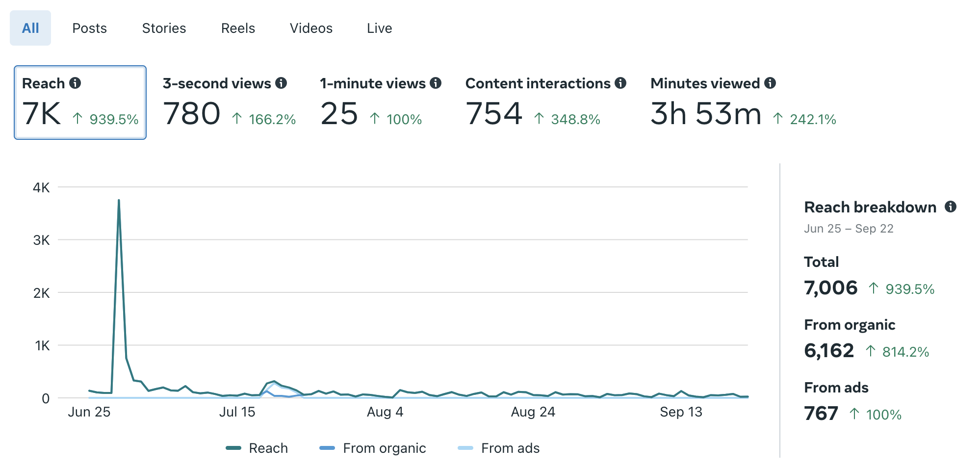Image resolution: width=980 pixels, height=469 pixels.
Task: Select the Reach 7K metric card
Action: click(x=80, y=103)
